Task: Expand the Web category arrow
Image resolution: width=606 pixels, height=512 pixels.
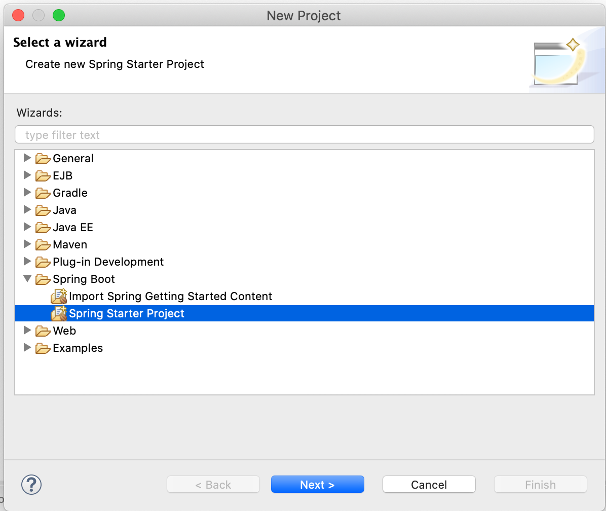Action: pyautogui.click(x=28, y=331)
